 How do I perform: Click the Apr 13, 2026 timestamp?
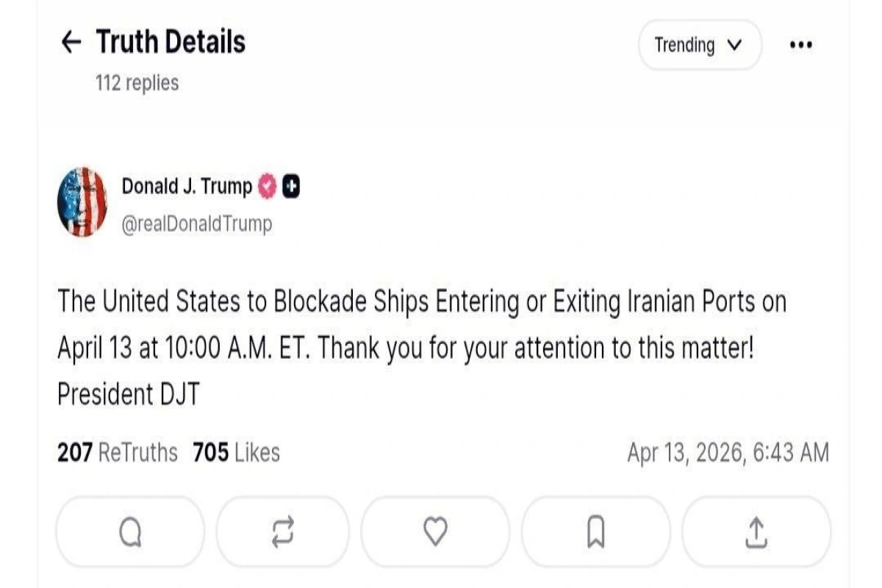click(728, 452)
